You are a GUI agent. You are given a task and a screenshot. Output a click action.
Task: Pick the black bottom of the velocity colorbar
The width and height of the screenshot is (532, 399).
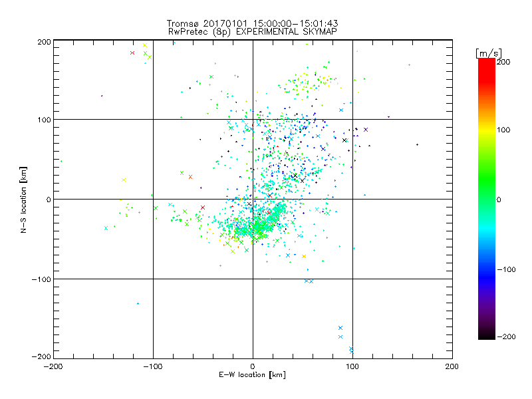tap(487, 335)
